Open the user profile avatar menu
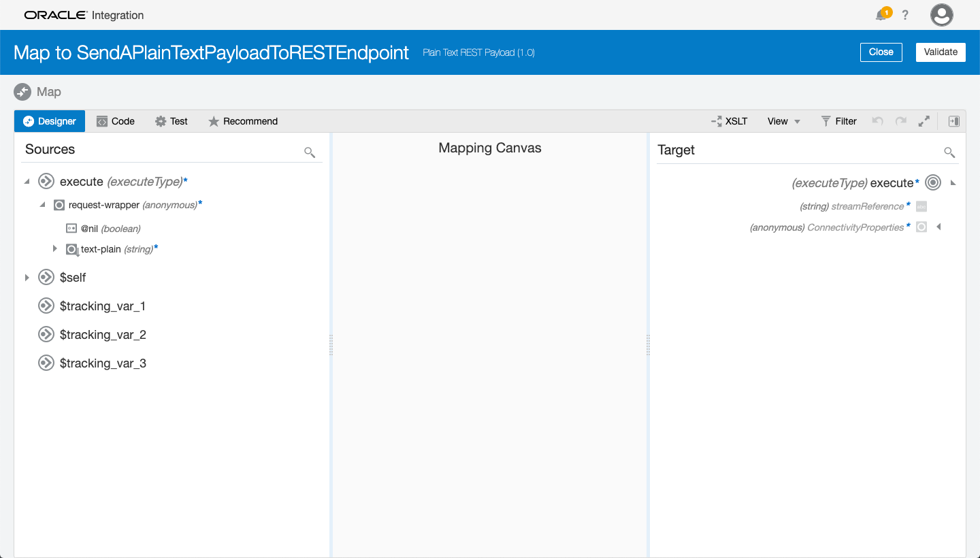The image size is (980, 558). click(x=942, y=15)
